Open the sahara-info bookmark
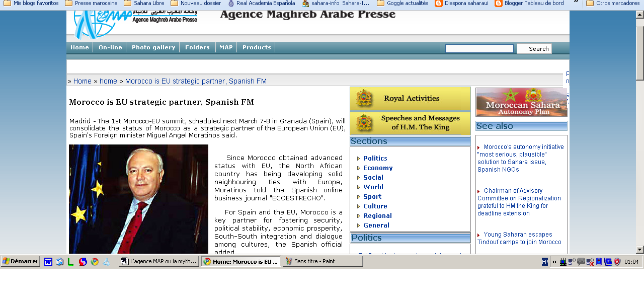Viewport: 644px width, 302px height. click(336, 3)
